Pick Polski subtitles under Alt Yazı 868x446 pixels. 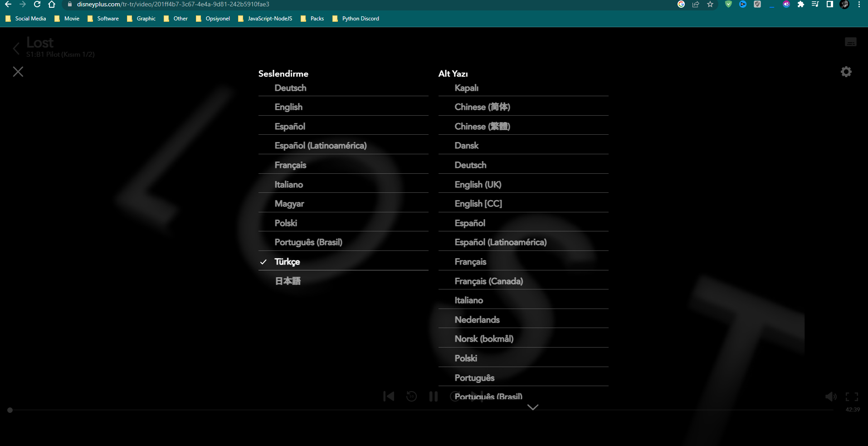(523, 358)
